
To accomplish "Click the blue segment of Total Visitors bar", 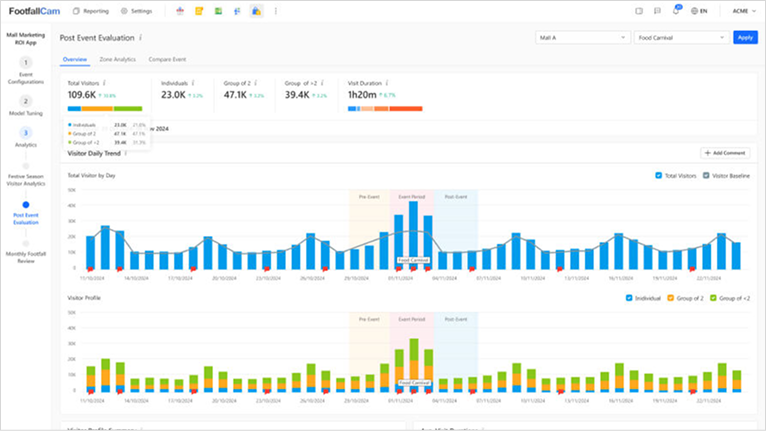I will click(x=74, y=108).
